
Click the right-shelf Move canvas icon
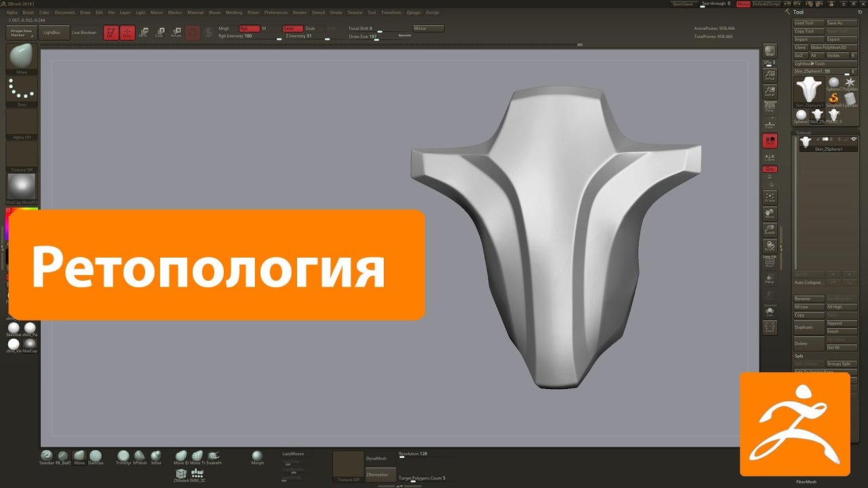[770, 213]
